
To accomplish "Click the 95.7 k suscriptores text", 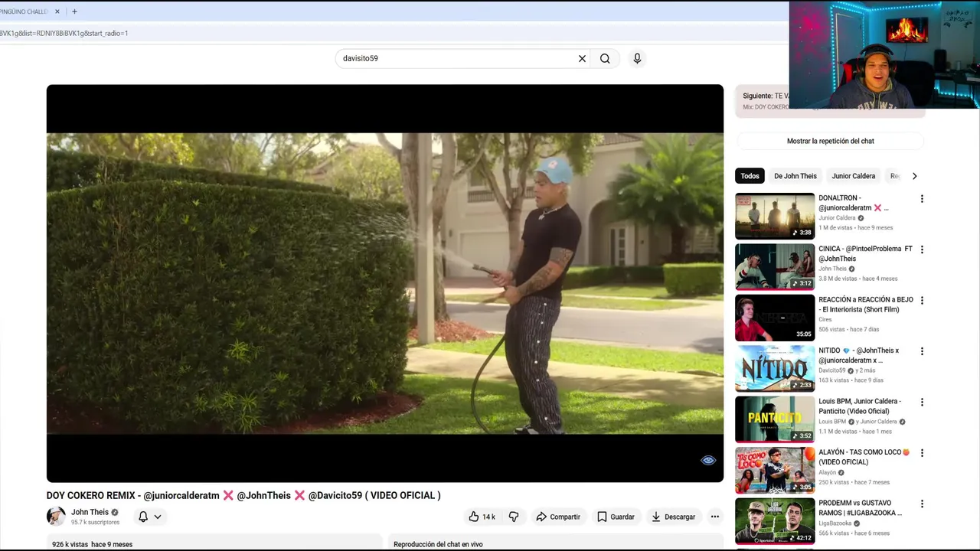I will coord(95,523).
